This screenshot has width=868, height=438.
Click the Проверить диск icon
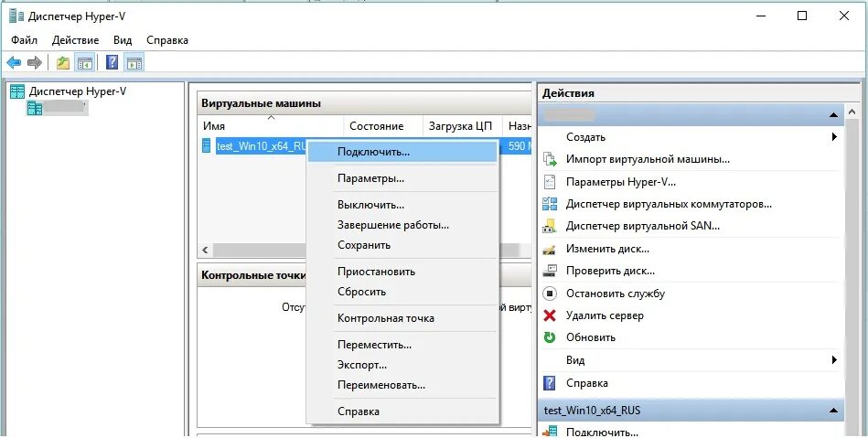[x=549, y=271]
